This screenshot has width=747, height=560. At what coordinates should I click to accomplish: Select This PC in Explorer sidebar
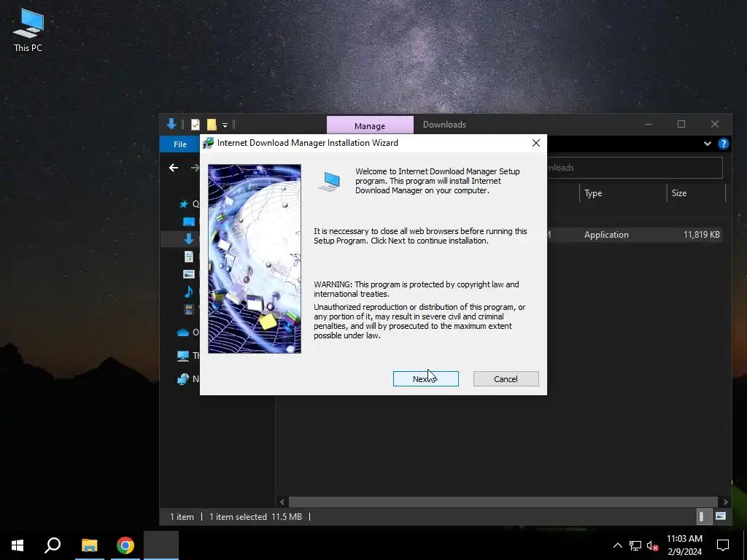click(x=183, y=356)
